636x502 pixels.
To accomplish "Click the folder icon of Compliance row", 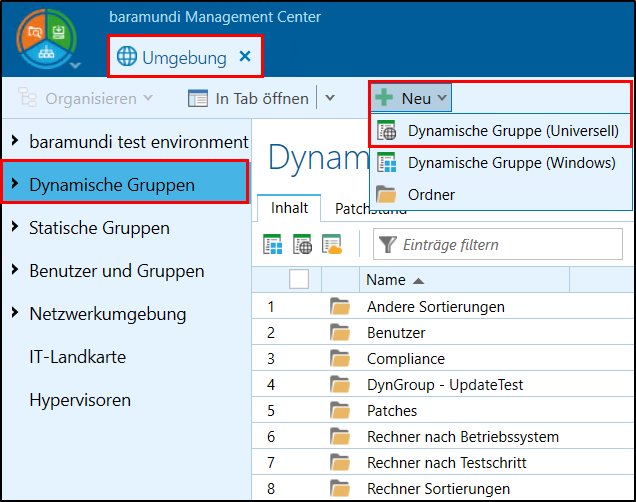I will [x=340, y=359].
